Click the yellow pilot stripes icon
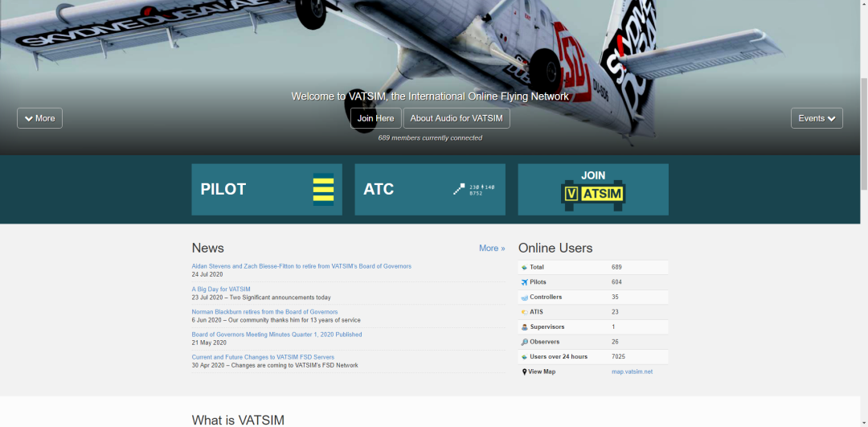 tap(323, 190)
